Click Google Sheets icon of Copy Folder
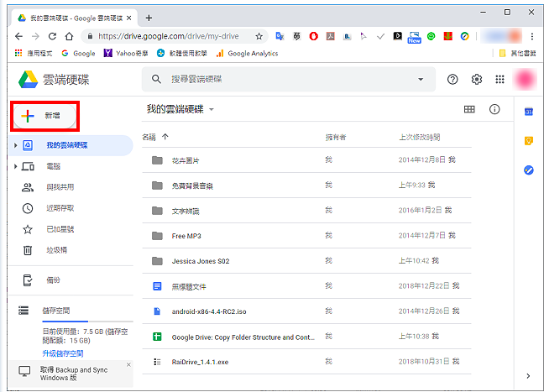The image size is (544, 392). 157,337
